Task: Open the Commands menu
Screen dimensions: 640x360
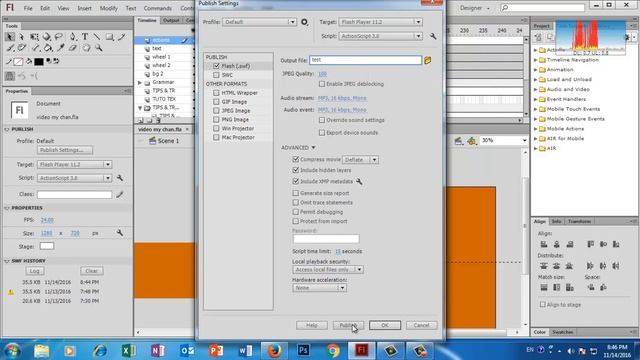Action: point(158,8)
